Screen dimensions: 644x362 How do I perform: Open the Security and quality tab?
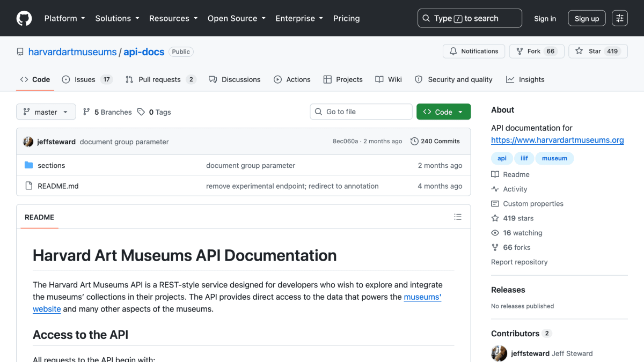click(x=453, y=79)
